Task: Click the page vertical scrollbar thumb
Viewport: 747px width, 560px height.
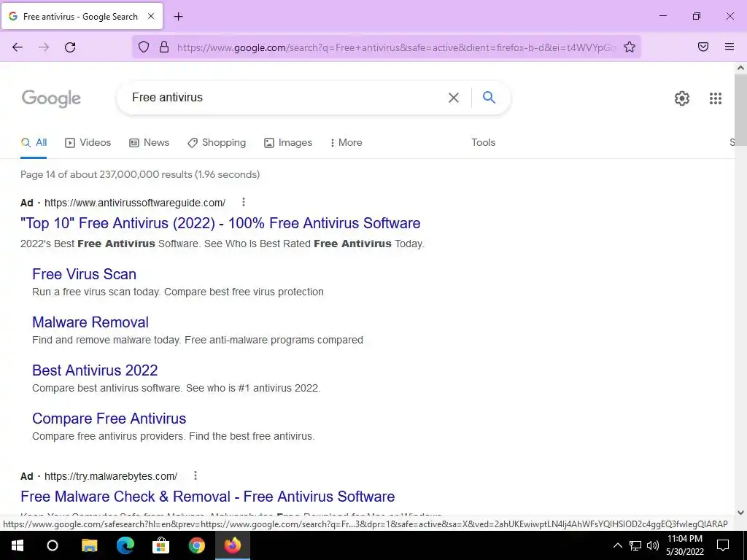Action: [740, 110]
